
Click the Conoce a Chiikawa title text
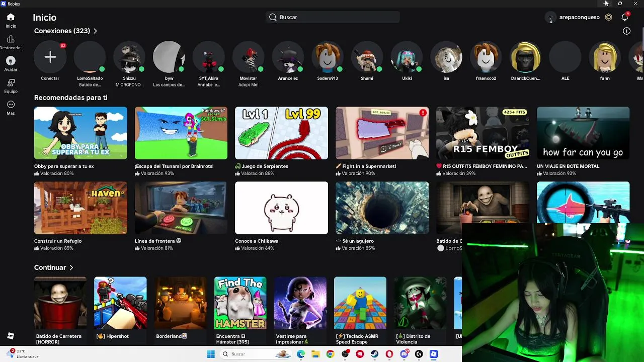click(x=257, y=241)
